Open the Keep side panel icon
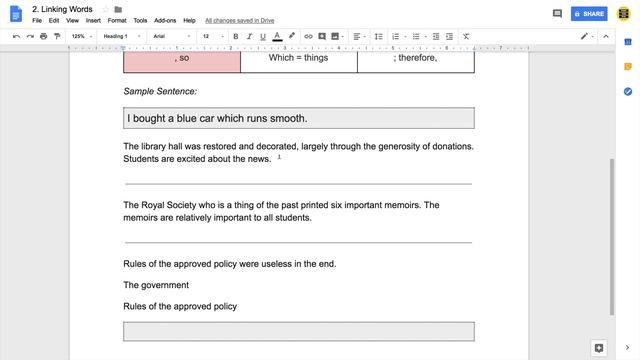The image size is (640, 360). (x=628, y=67)
